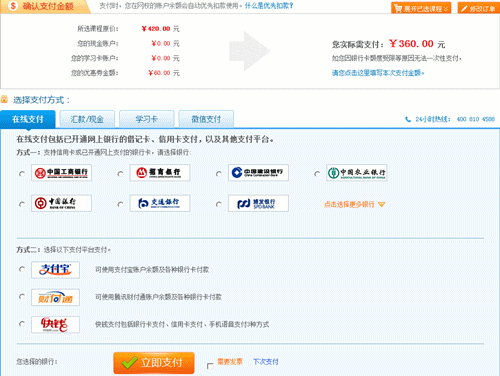
Task: Expand 点击选择更多银行 bank list
Action: [354, 204]
